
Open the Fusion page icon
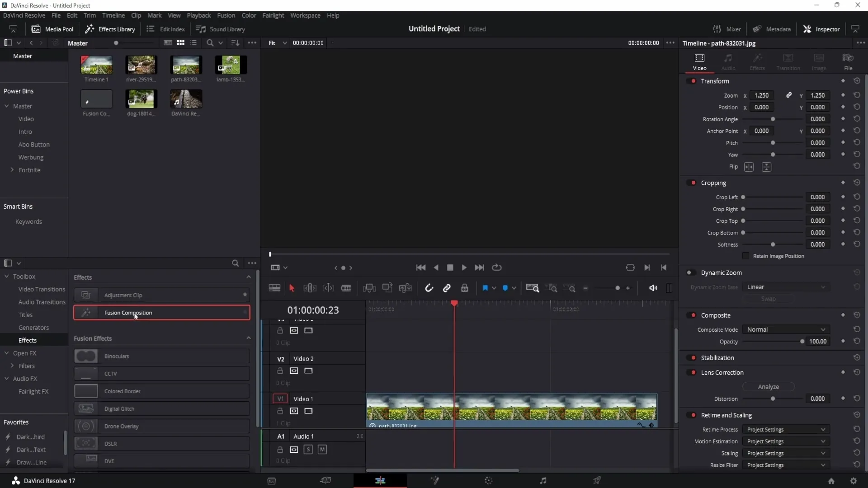pyautogui.click(x=435, y=481)
